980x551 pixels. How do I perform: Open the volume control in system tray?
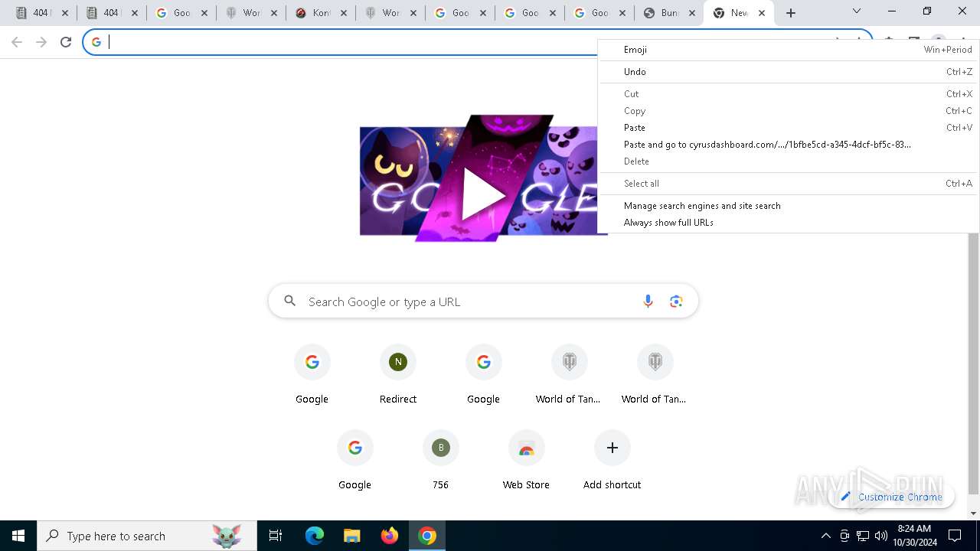pos(881,536)
